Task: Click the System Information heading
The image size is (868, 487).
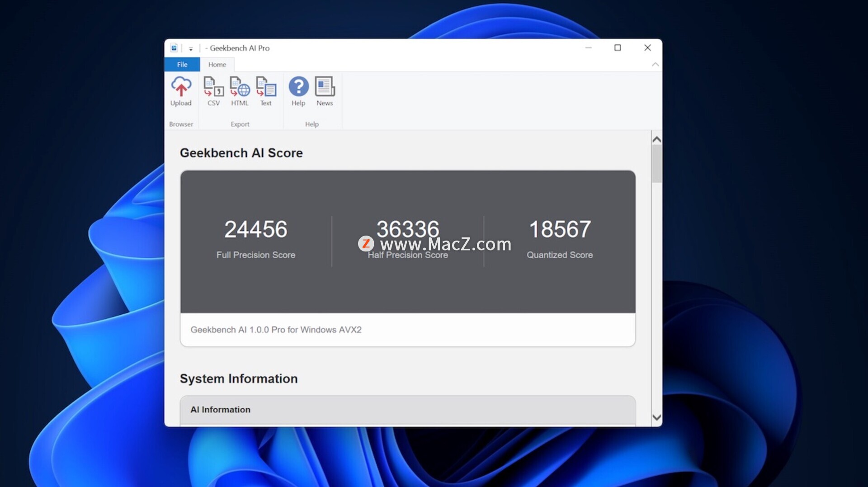Action: [239, 378]
